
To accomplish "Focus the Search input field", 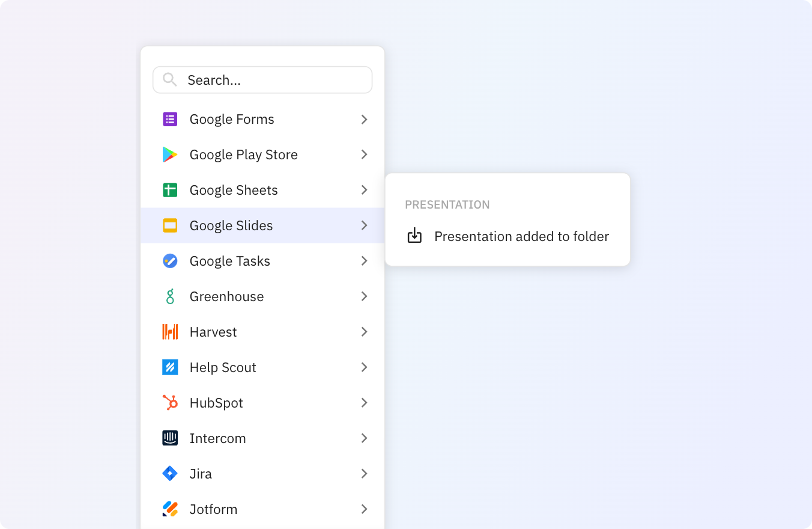I will pyautogui.click(x=262, y=80).
